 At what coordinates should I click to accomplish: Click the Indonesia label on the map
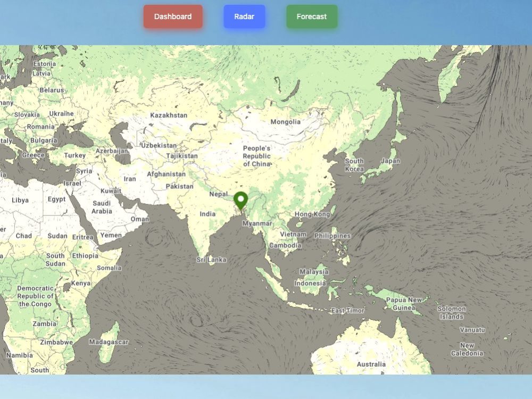pyautogui.click(x=310, y=284)
